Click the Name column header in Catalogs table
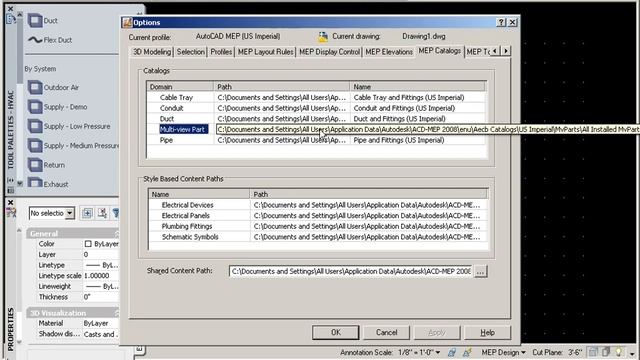The height and width of the screenshot is (360, 640). click(x=418, y=87)
